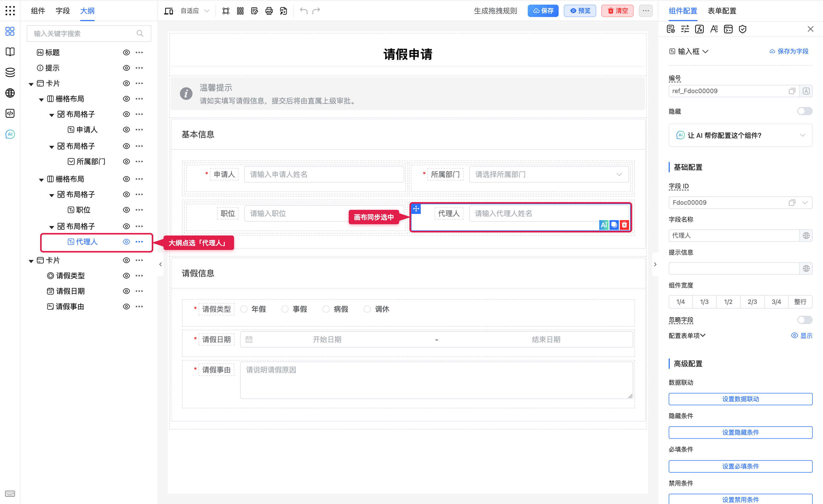Select the 1/2 component width option

[x=728, y=302]
